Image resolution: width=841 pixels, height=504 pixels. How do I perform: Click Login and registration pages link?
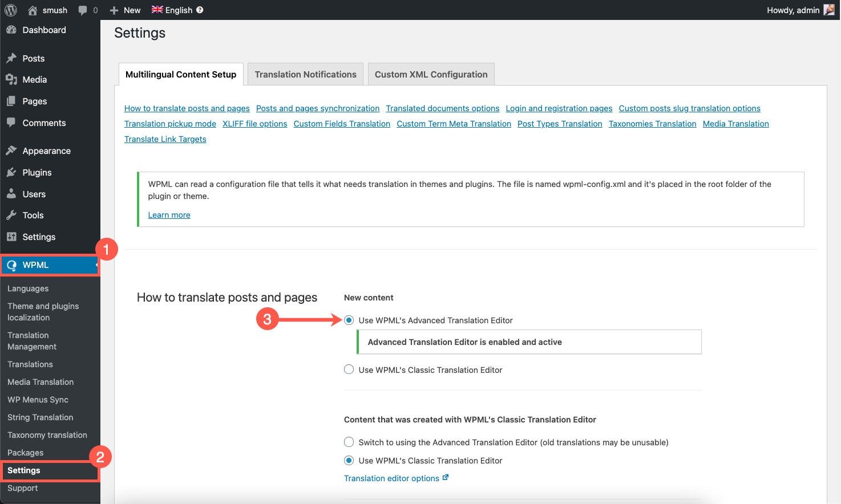559,108
